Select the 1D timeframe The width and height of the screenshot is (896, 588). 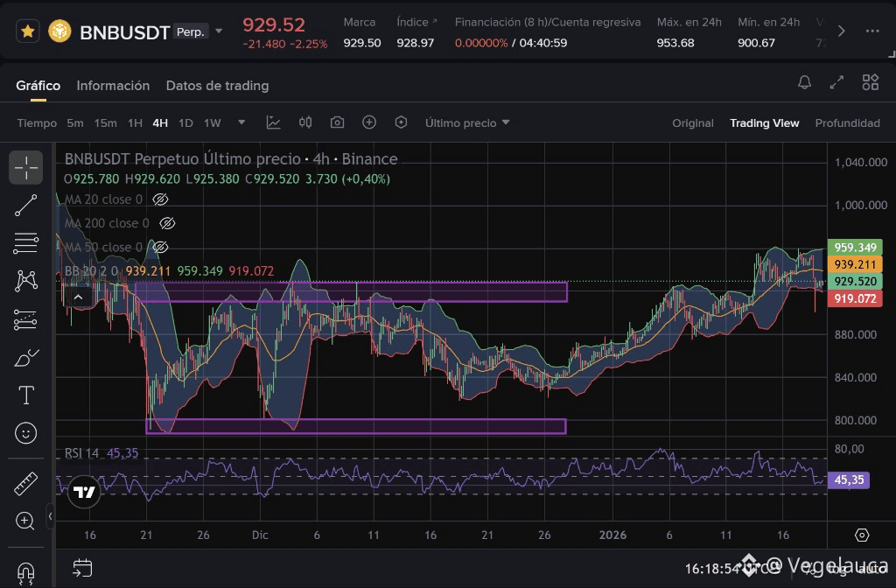pyautogui.click(x=185, y=123)
